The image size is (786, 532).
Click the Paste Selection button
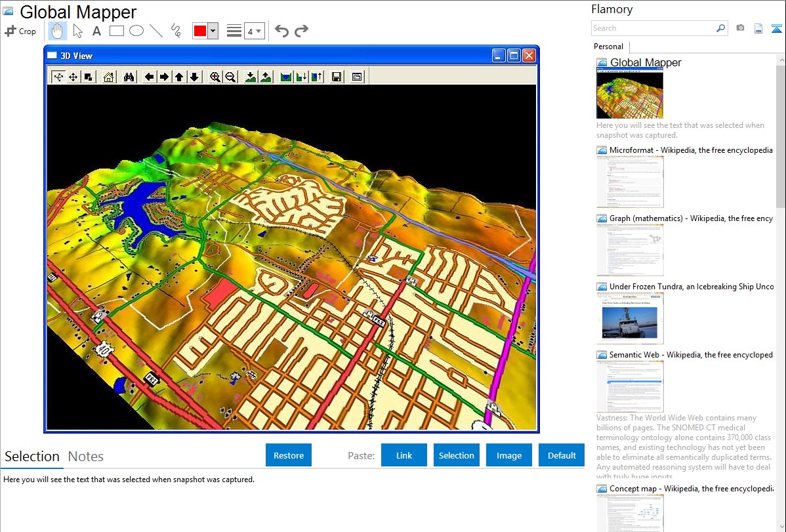[456, 455]
